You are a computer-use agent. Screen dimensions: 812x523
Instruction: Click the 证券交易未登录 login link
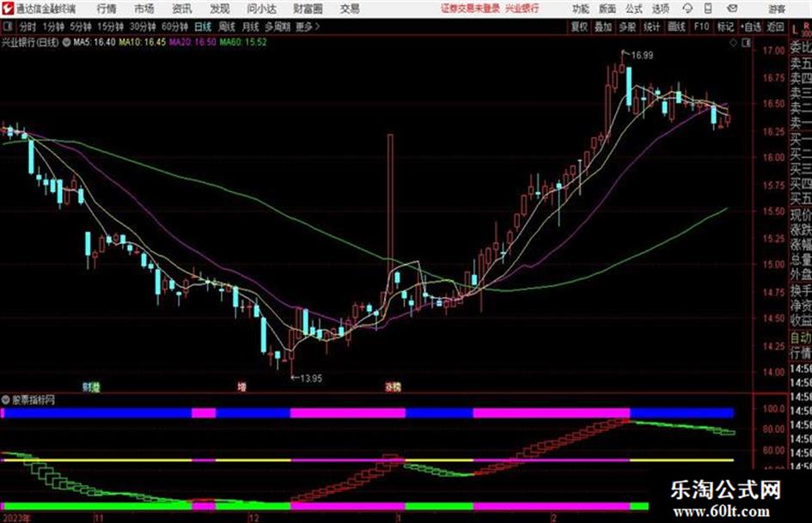pyautogui.click(x=470, y=9)
